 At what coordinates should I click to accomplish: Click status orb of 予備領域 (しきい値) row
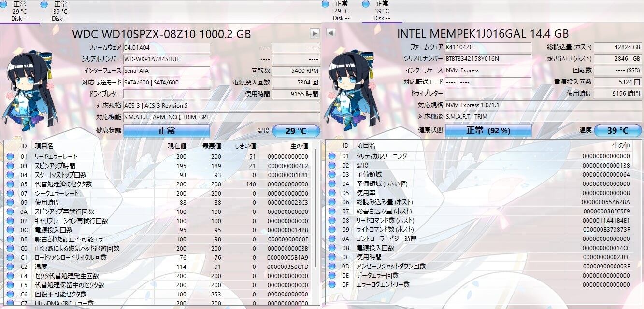pos(331,183)
